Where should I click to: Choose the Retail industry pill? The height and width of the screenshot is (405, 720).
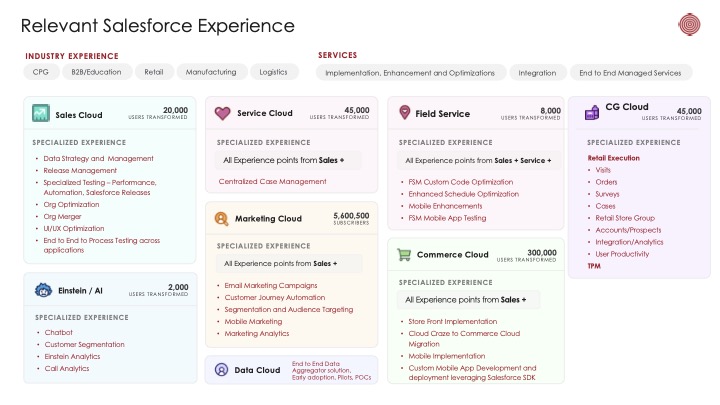[153, 72]
